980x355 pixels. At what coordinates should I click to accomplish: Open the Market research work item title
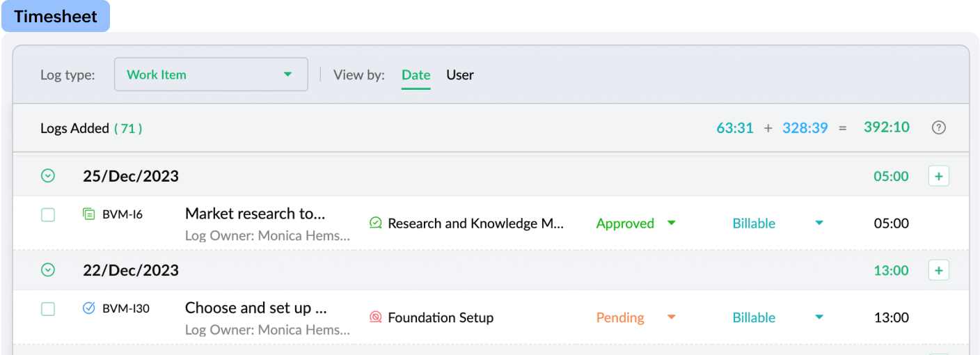click(x=255, y=214)
